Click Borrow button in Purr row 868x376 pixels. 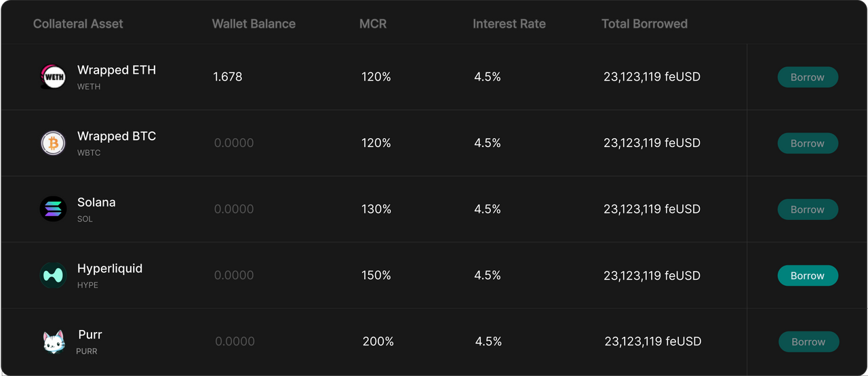(808, 341)
